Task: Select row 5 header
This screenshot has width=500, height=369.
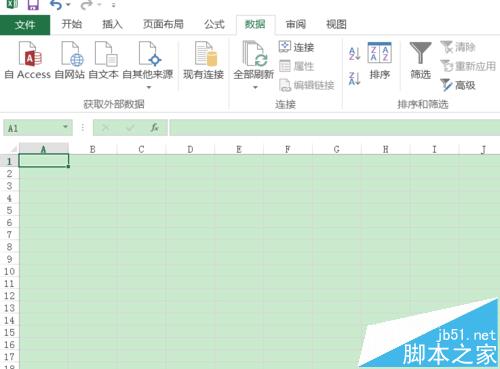Action: point(9,210)
